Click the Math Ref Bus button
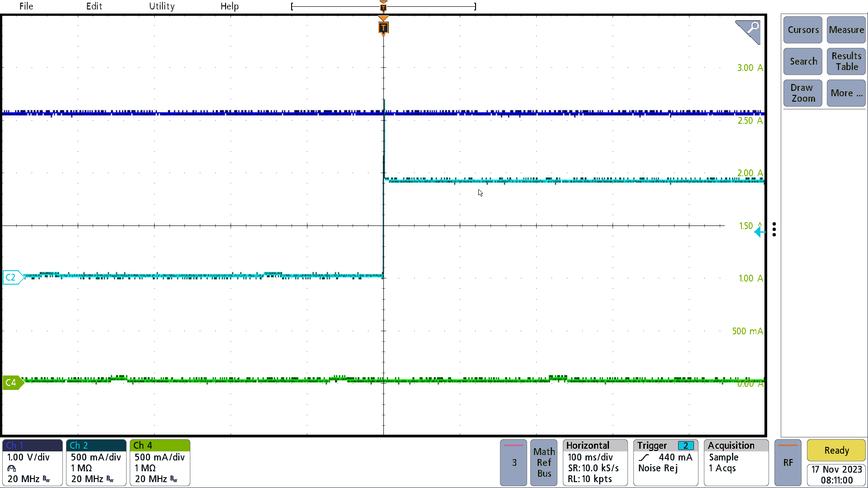 pyautogui.click(x=544, y=463)
